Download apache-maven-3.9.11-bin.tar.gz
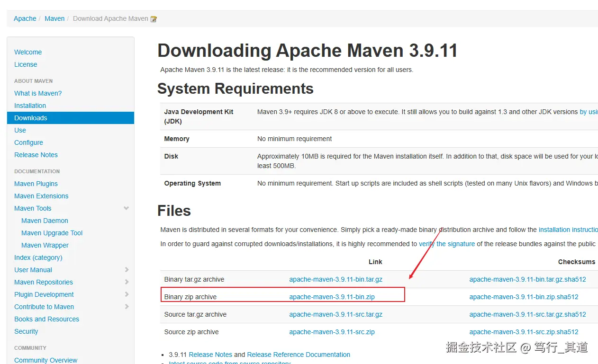 coord(336,279)
